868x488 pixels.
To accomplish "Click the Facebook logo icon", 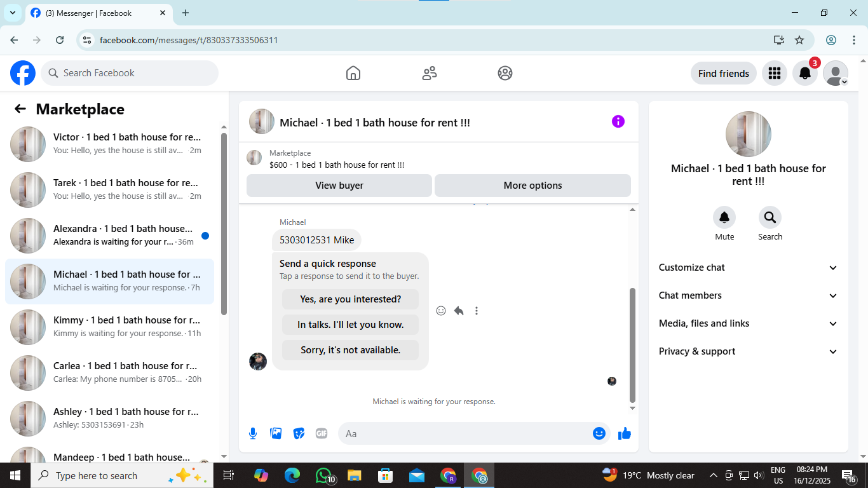I will tap(23, 73).
